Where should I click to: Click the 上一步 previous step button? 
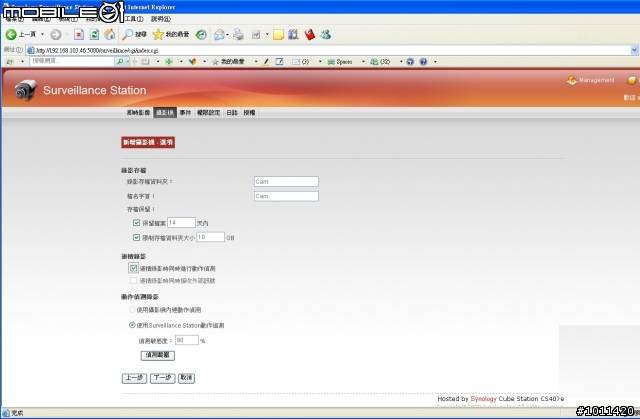pos(134,378)
